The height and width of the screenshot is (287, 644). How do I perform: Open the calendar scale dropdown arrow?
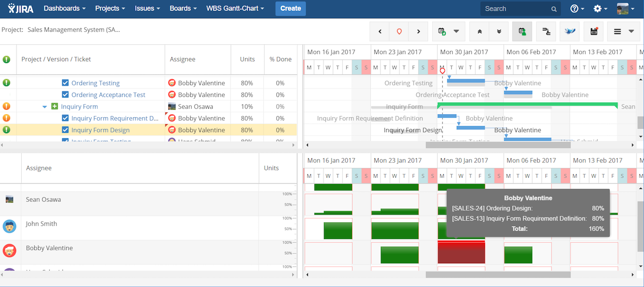(x=456, y=32)
